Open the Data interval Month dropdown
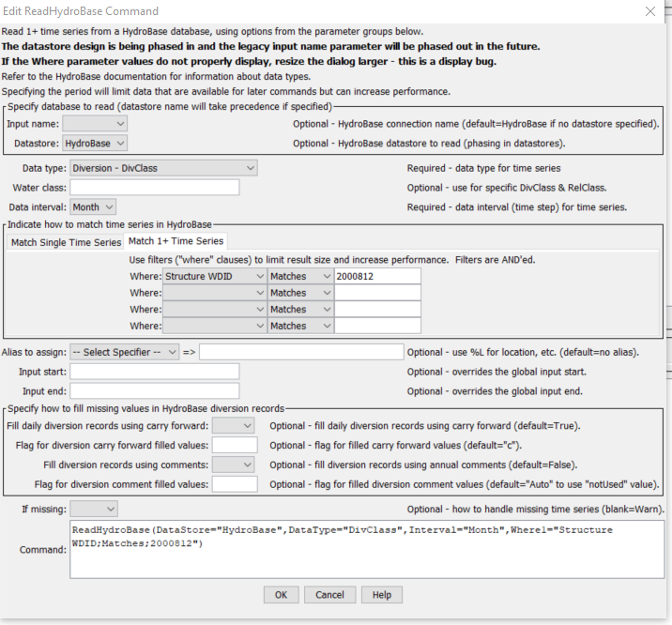 click(93, 206)
